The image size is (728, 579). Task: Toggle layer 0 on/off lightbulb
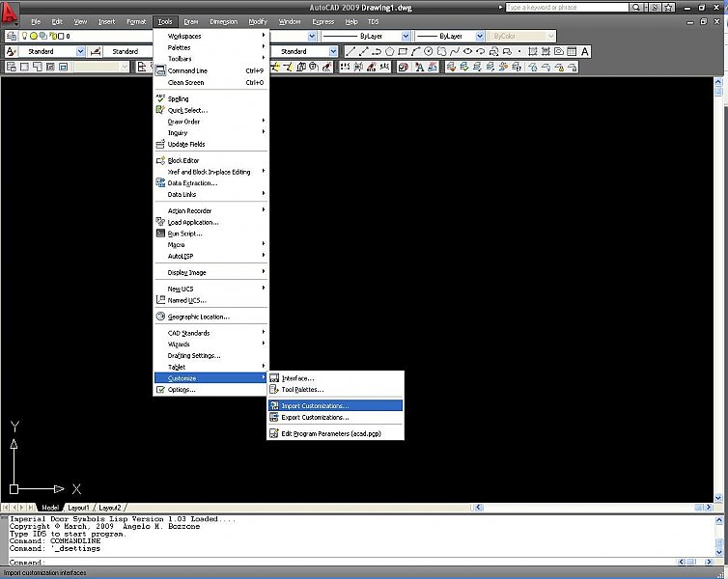click(25, 36)
